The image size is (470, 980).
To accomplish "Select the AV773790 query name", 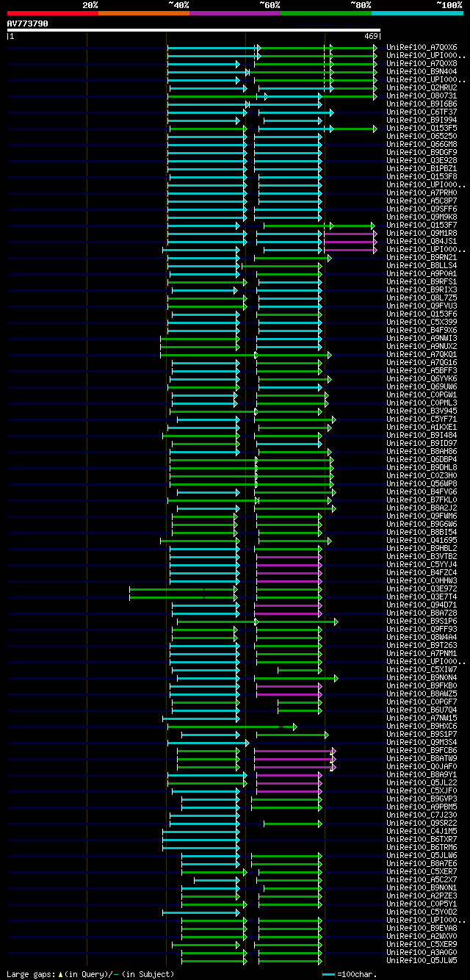I will point(28,24).
